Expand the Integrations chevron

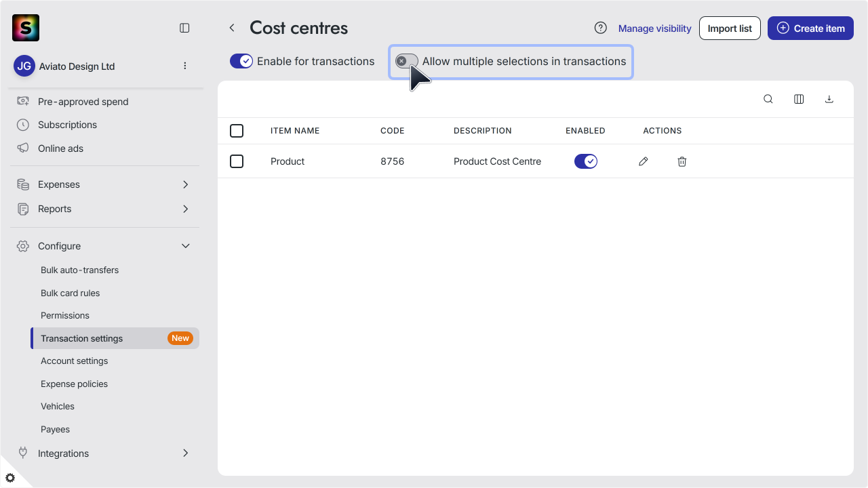point(186,453)
